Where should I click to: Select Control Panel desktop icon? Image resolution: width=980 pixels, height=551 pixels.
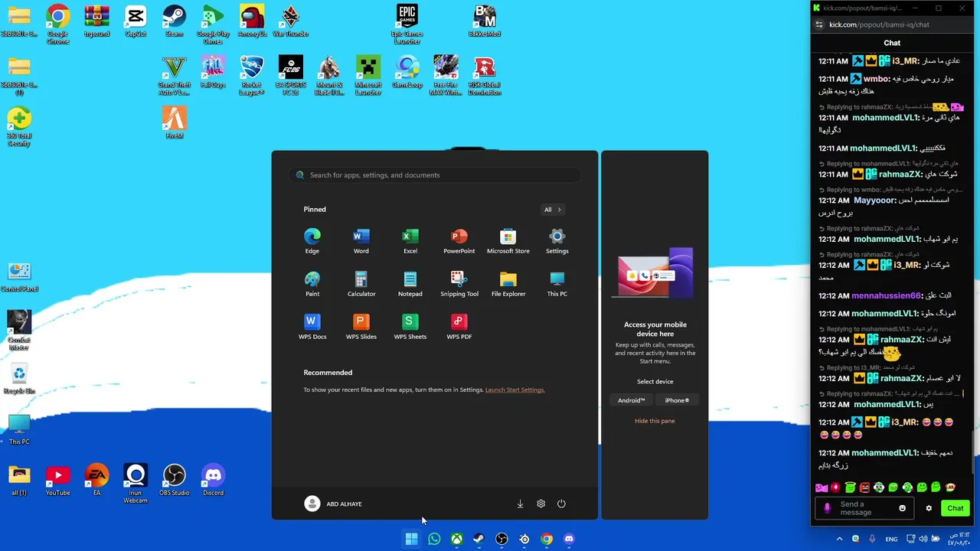click(x=19, y=277)
